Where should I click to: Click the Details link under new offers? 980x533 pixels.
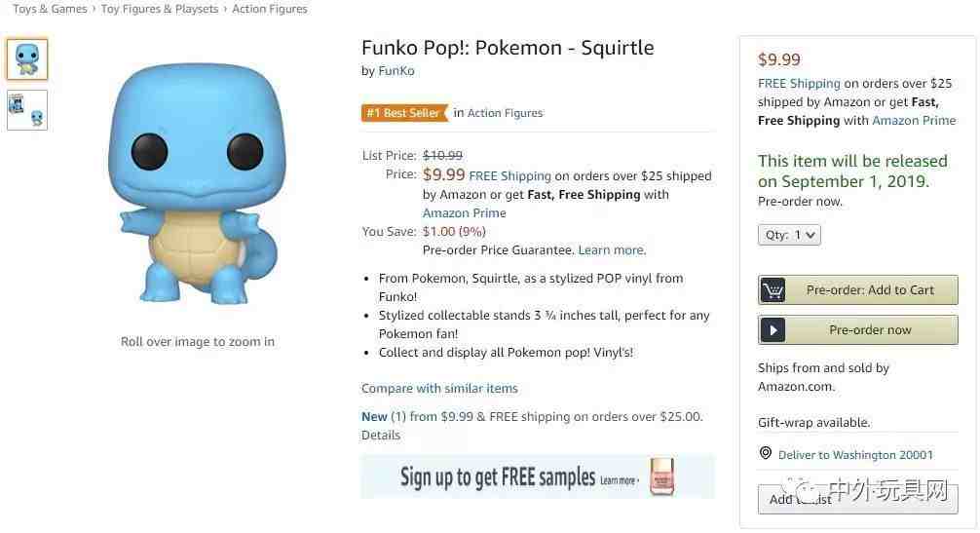pyautogui.click(x=381, y=435)
